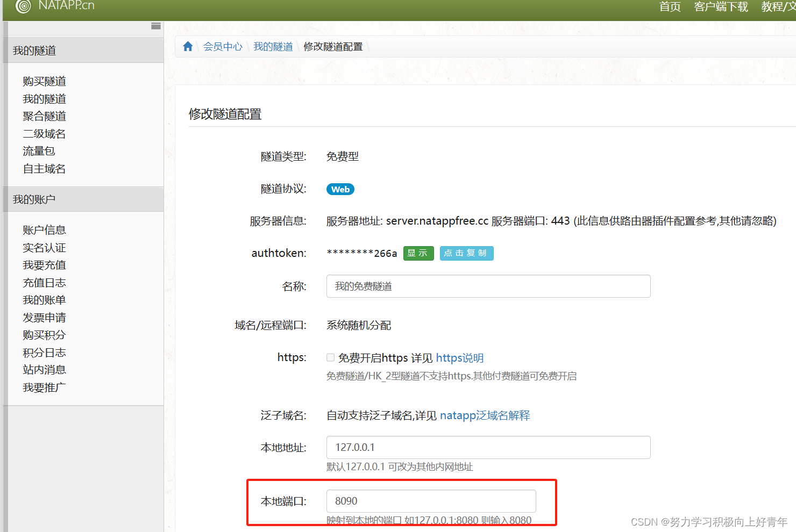
Task: Select the 修改隧道配置 breadcrumb text
Action: (333, 47)
